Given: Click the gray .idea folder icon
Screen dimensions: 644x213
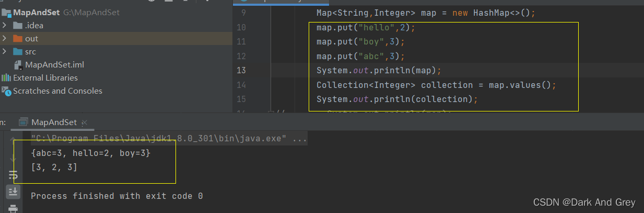Looking at the screenshot, I should [x=18, y=26].
